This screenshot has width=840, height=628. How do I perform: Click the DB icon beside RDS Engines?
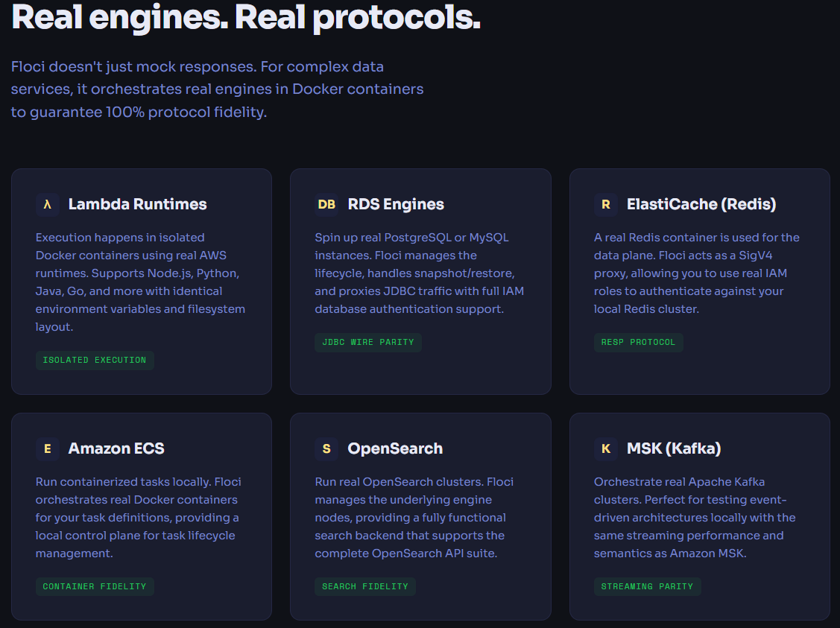[x=326, y=205]
